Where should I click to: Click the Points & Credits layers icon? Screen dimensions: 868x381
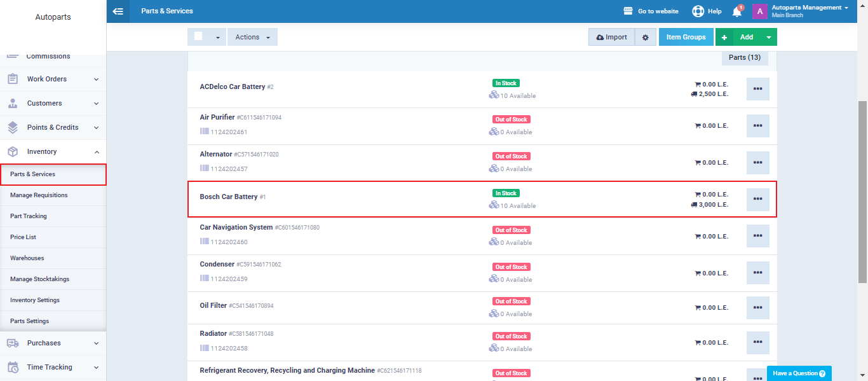tap(13, 127)
